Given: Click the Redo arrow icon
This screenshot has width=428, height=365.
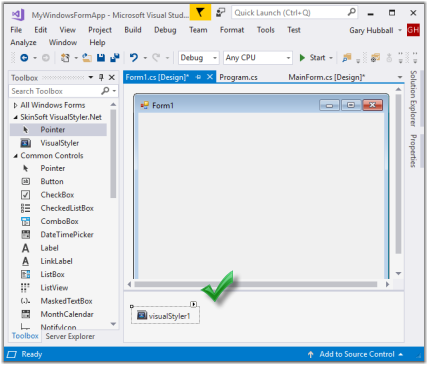Looking at the screenshot, I should [156, 58].
